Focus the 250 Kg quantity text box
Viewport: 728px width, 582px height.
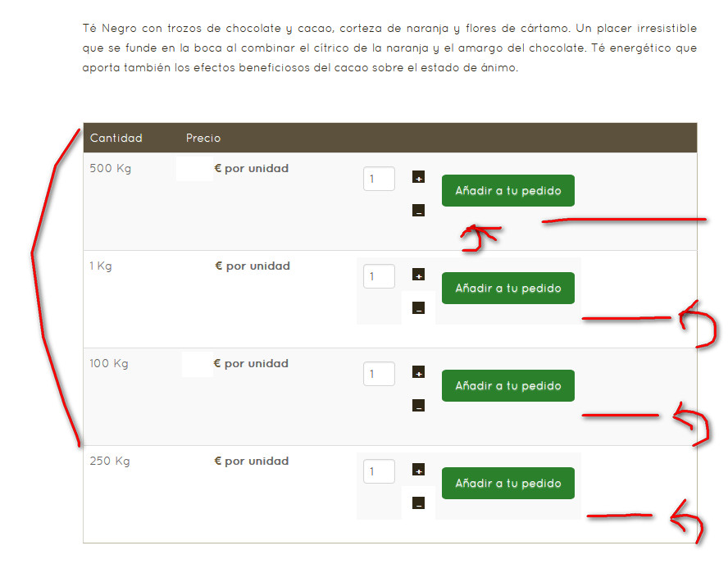tap(379, 471)
